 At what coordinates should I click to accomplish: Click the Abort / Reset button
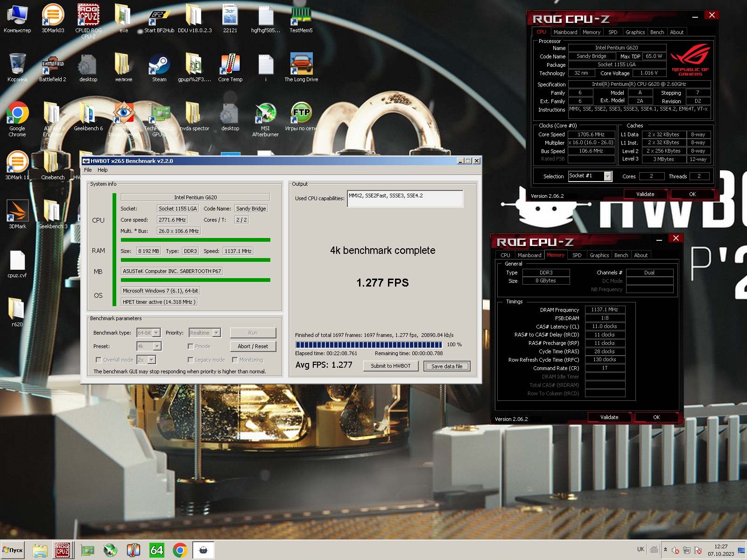[253, 346]
